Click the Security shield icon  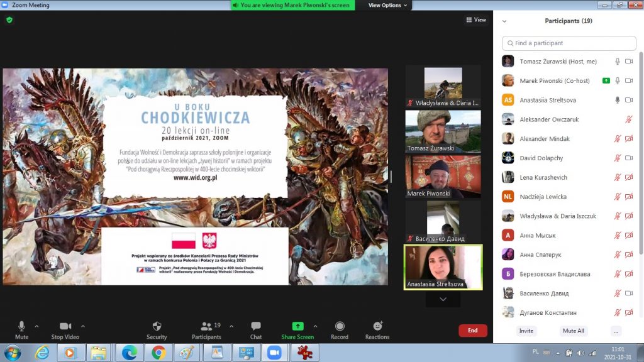[x=157, y=327]
